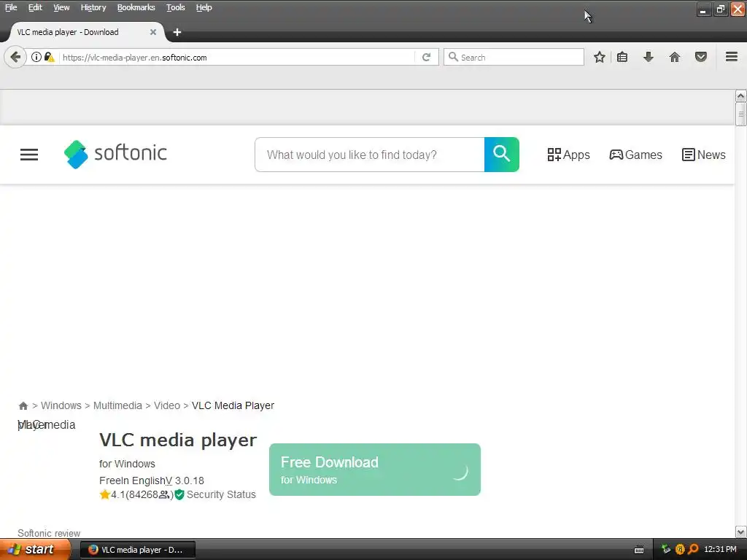
Task: Open the News section of Softonic
Action: (704, 155)
